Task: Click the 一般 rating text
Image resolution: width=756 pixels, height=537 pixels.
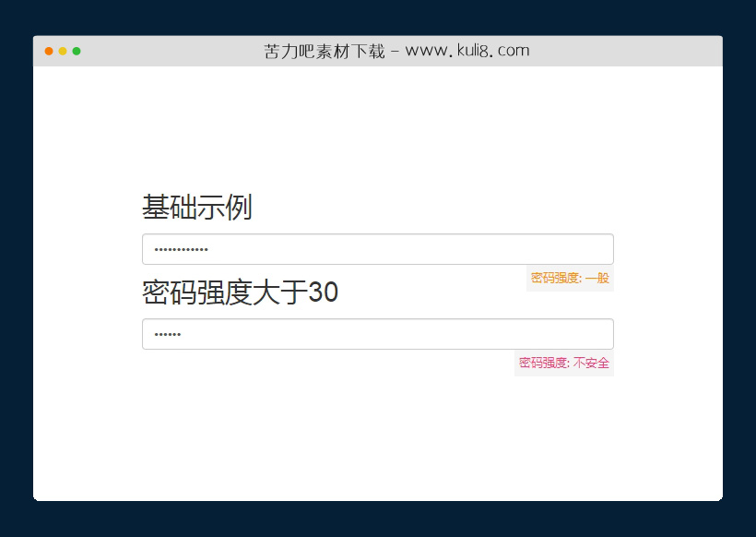Action: pos(597,278)
